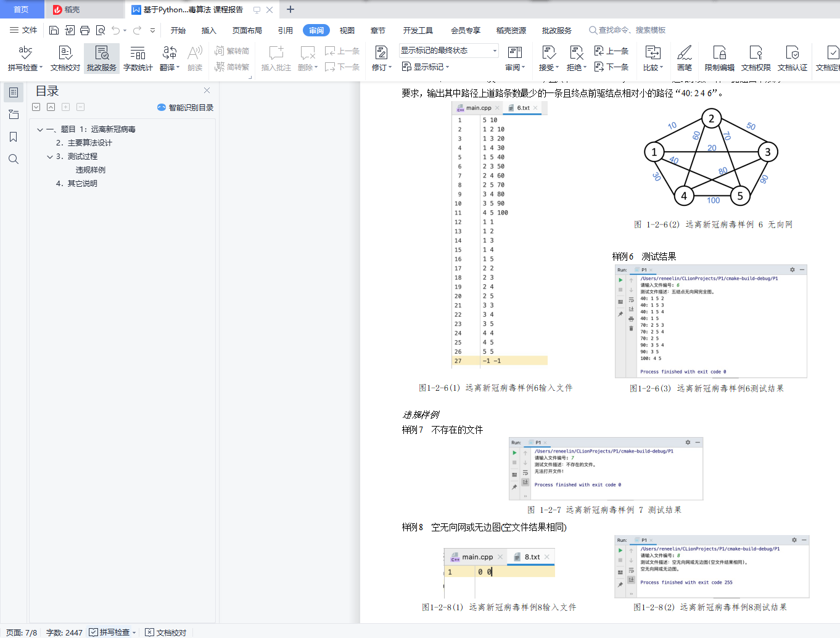Image resolution: width=840 pixels, height=638 pixels.
Task: Close the 目录 navigation panel
Action: pyautogui.click(x=207, y=91)
